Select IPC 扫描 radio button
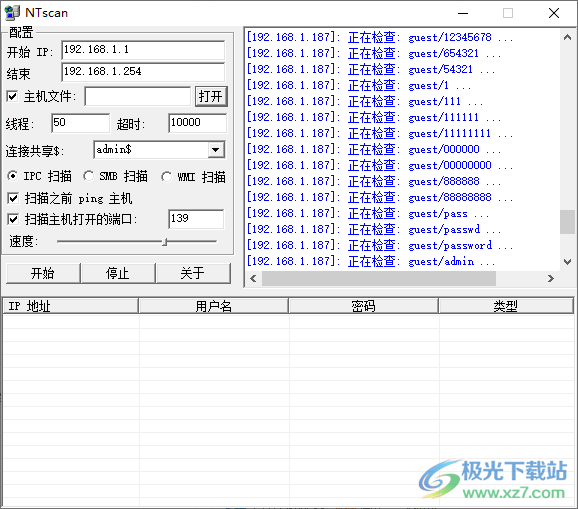 point(13,176)
